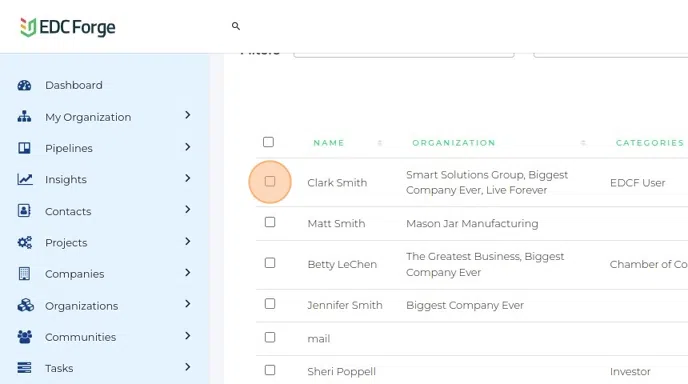
Task: Check the mail row checkbox
Action: tap(270, 337)
